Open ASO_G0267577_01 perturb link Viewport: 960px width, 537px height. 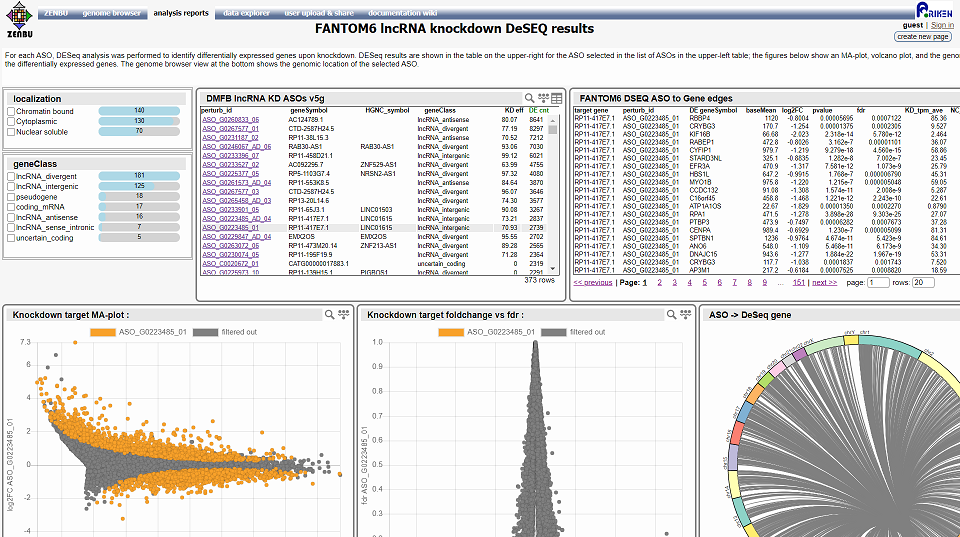click(230, 129)
